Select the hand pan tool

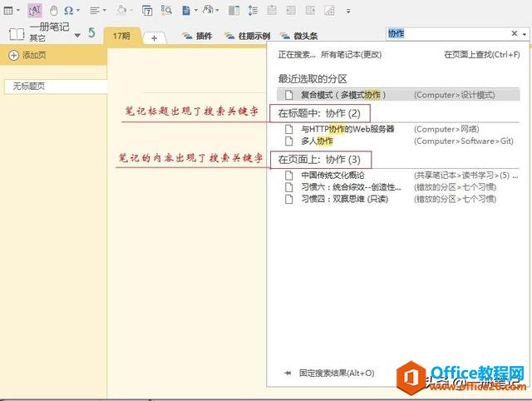52,11
